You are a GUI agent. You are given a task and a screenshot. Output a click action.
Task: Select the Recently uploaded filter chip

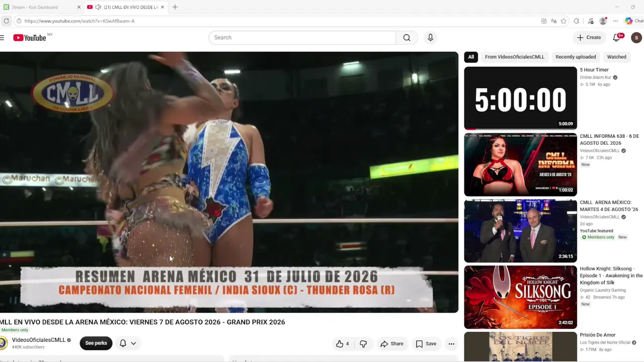[x=576, y=57]
